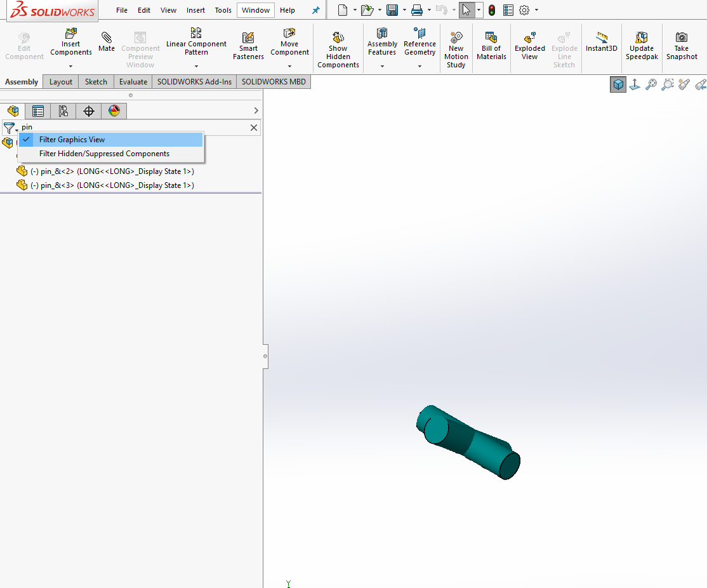Toggle the pushpin on the menu bar
Screen dimensions: 707x588
click(x=315, y=10)
